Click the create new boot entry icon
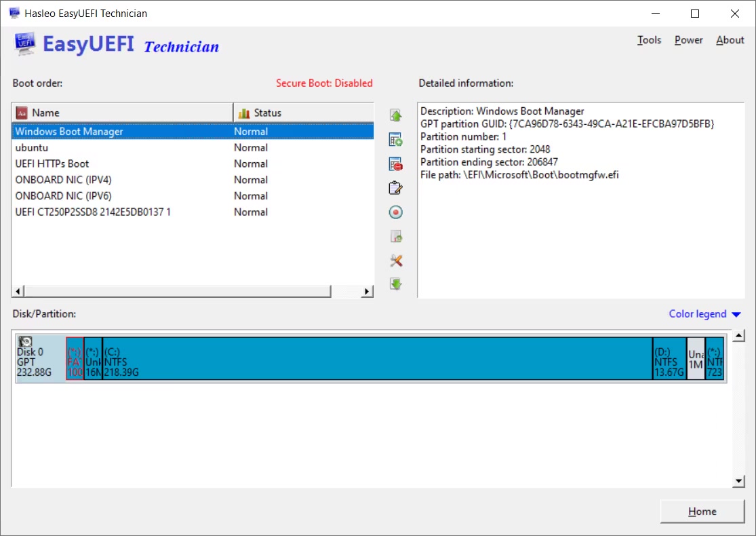Screen dimensions: 756x536 click(396, 140)
